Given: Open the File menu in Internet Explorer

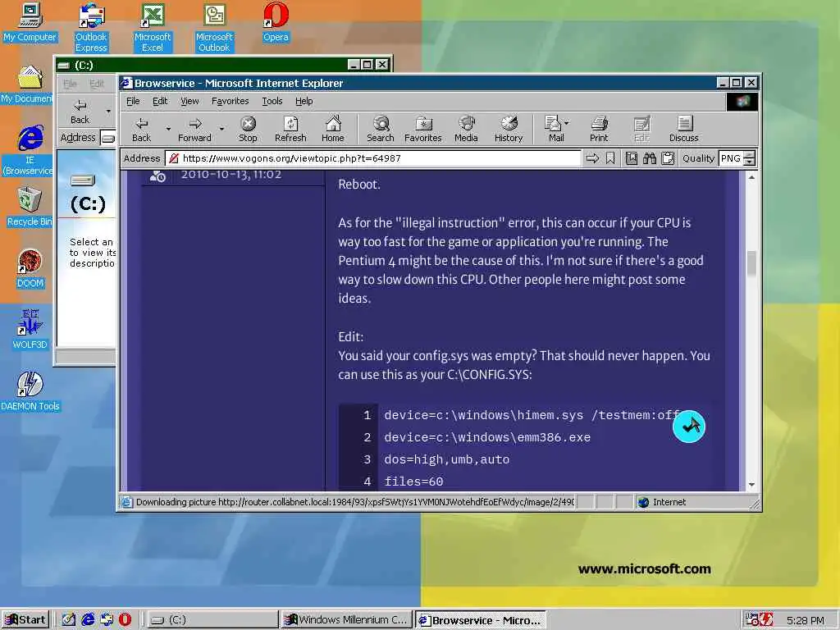Looking at the screenshot, I should (x=133, y=101).
